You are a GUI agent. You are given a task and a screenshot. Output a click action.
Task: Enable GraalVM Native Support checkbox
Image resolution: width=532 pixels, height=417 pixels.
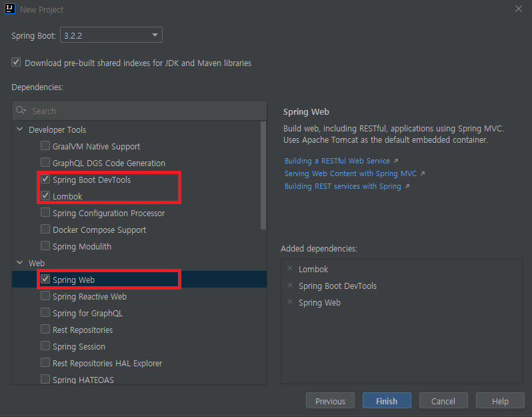point(45,145)
